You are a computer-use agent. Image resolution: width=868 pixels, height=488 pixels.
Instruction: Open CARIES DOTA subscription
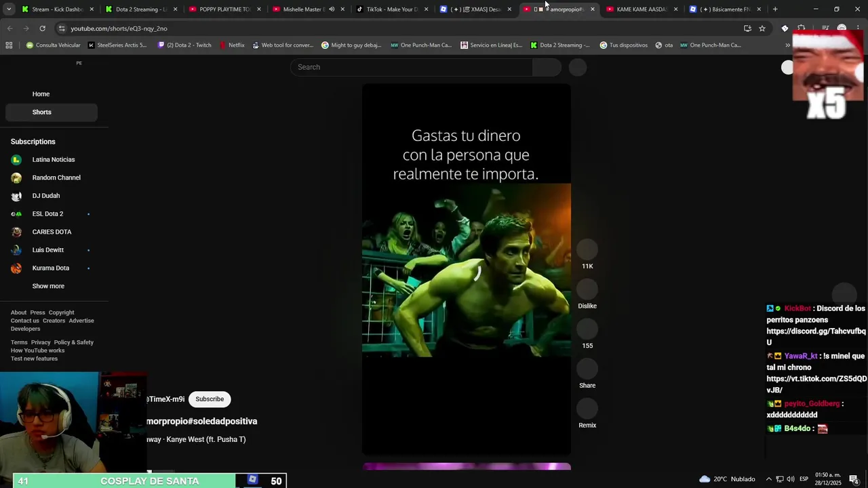pyautogui.click(x=52, y=232)
